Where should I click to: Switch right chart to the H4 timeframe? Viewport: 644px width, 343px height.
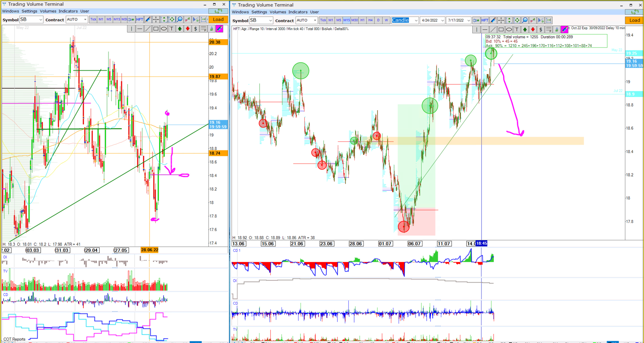pos(370,20)
